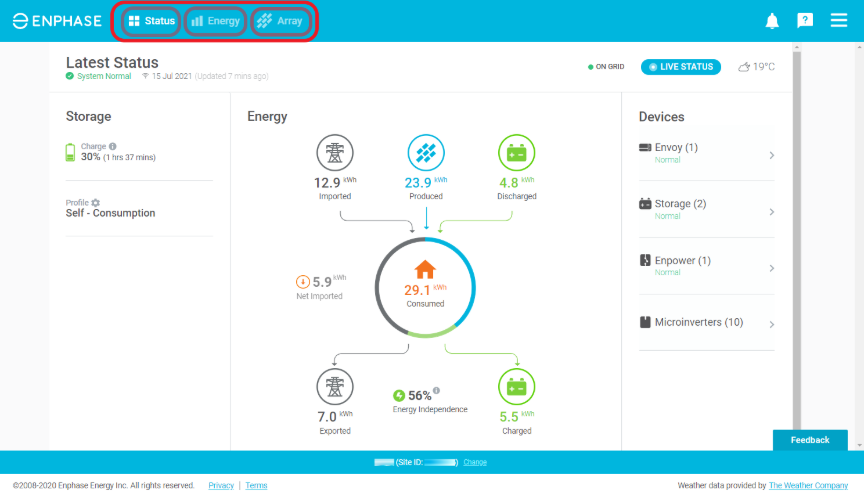864x498 pixels.
Task: Click the page vertical scrollbar
Action: point(797,240)
